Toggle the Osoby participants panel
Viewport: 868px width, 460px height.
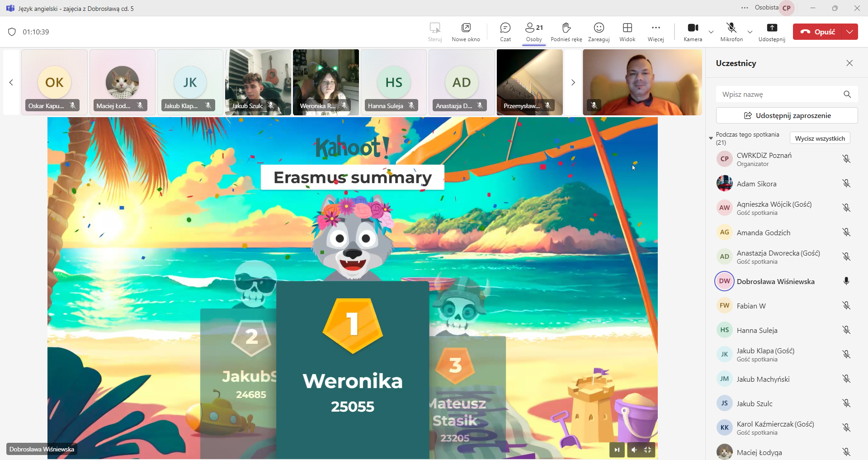534,32
